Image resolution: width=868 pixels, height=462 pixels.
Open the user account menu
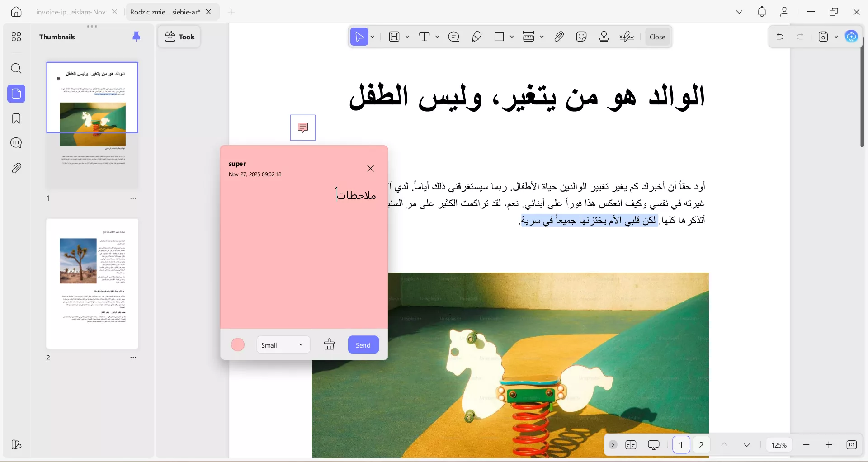[x=784, y=12]
